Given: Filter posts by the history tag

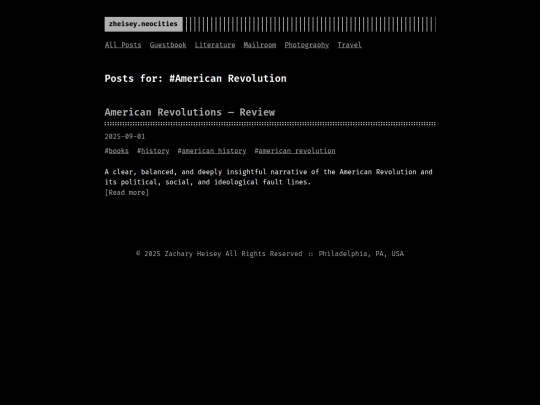Looking at the screenshot, I should (x=155, y=151).
